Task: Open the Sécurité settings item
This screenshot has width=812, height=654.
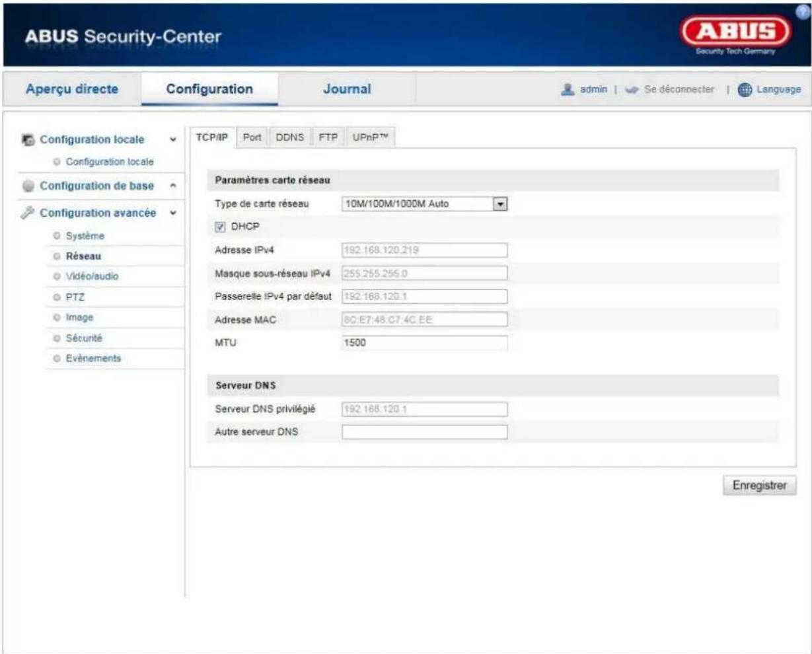Action: [84, 338]
